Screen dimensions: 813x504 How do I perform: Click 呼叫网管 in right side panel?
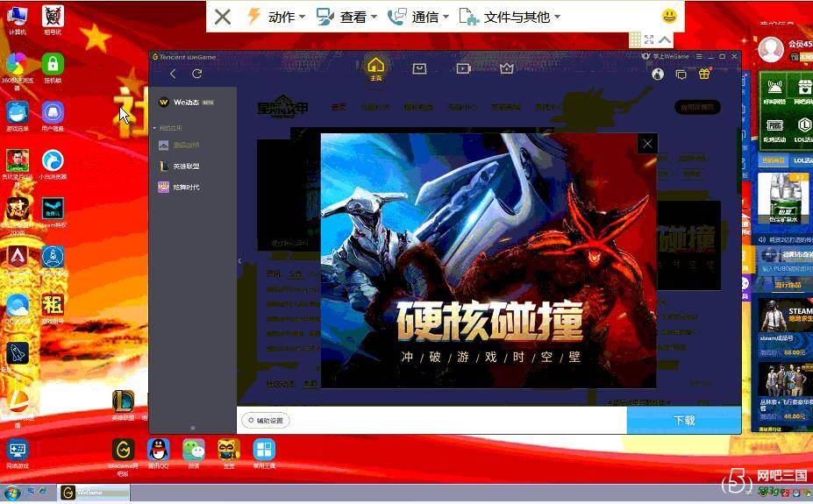[774, 91]
